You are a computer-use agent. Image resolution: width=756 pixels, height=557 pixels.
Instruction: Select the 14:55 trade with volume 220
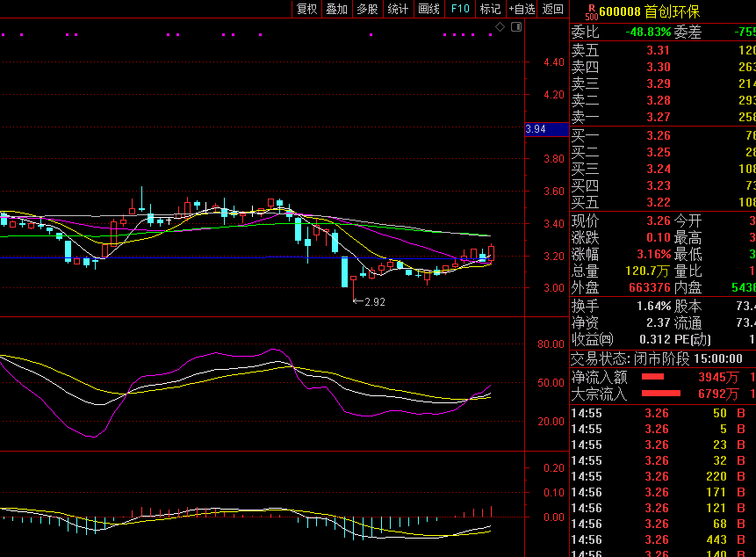[x=663, y=476]
